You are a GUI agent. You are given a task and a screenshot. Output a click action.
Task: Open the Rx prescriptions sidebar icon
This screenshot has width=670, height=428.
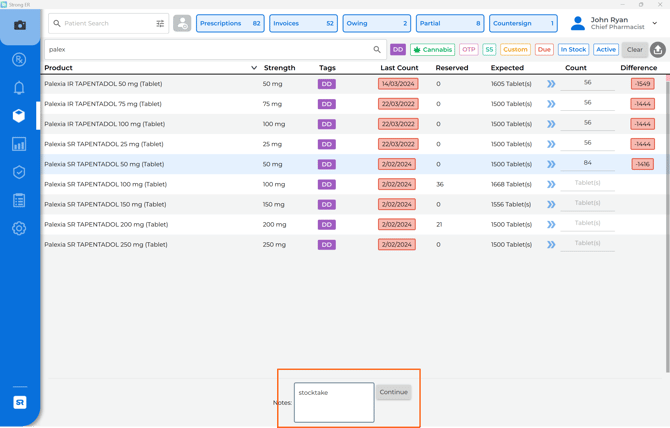[19, 60]
